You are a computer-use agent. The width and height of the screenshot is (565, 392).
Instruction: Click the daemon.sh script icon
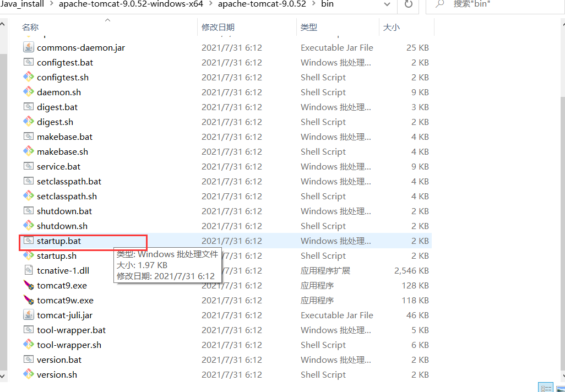tap(29, 92)
